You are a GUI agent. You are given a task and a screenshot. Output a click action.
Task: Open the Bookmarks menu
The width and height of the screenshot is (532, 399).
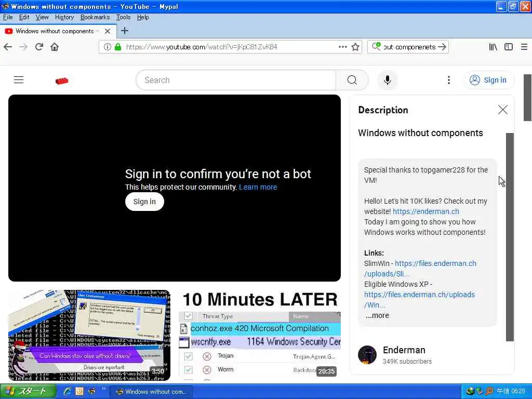95,17
